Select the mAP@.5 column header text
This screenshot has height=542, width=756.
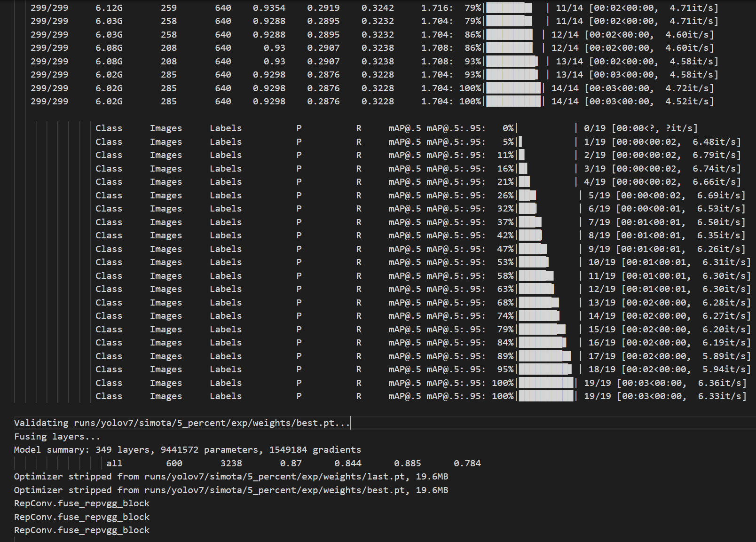[404, 128]
